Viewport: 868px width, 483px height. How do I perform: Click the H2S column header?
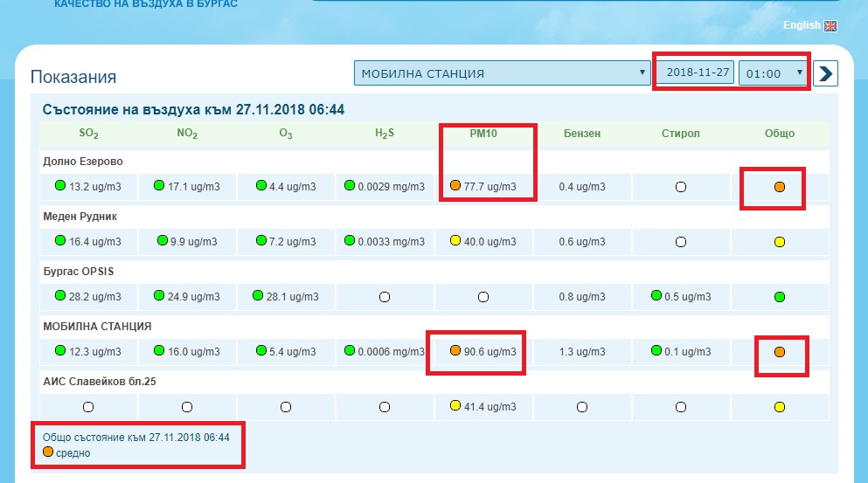[385, 134]
